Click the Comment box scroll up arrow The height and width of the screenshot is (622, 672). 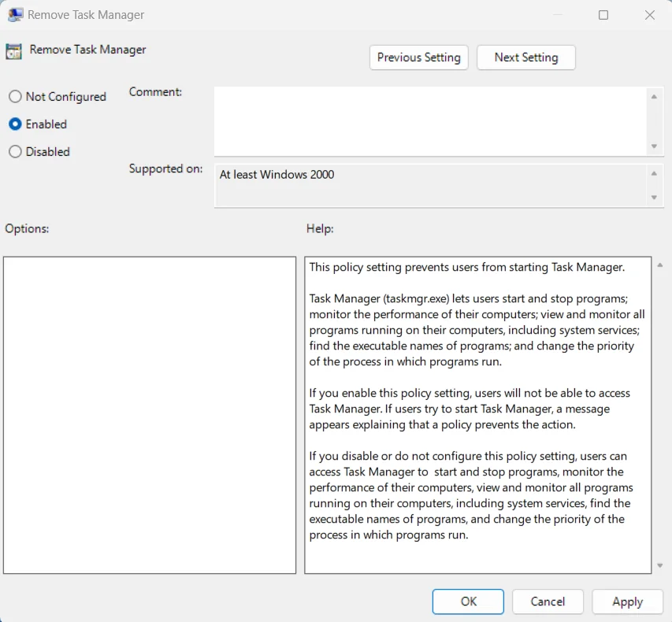[654, 97]
